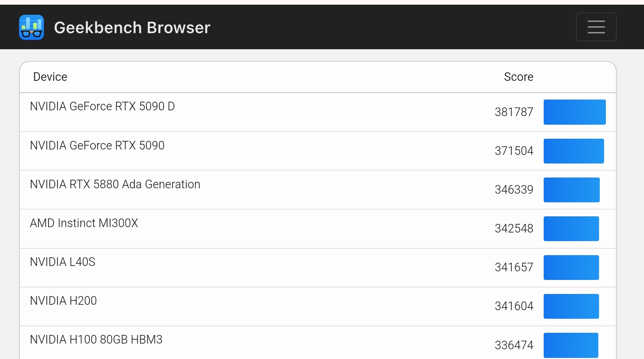Image resolution: width=644 pixels, height=359 pixels.
Task: Click the Score column header
Action: 519,77
